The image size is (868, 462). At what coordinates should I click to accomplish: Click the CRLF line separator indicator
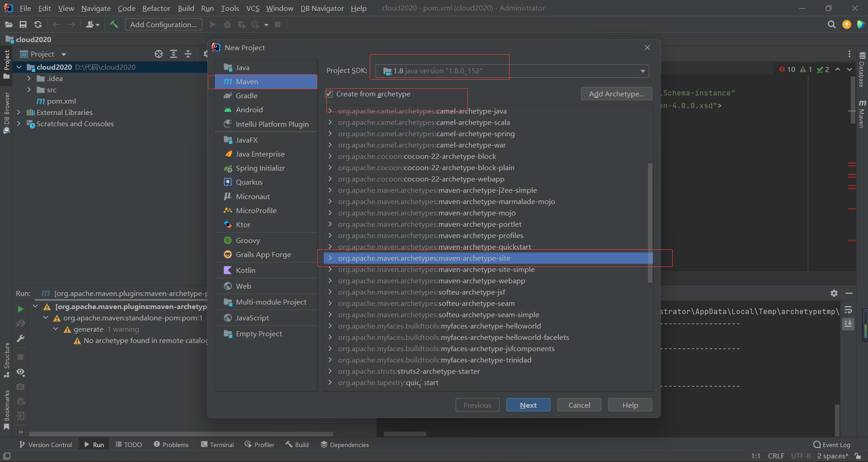click(x=776, y=456)
